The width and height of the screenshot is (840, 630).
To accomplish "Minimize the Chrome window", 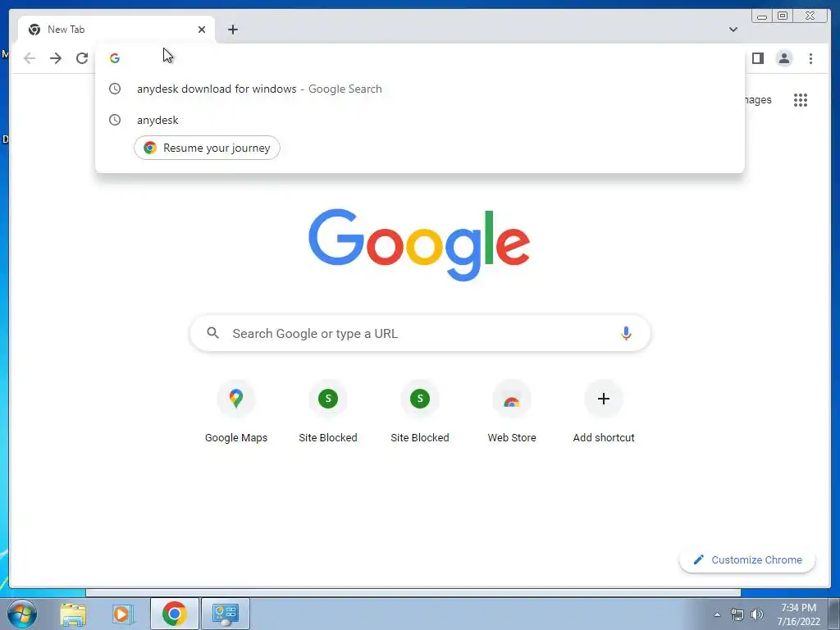I will [762, 16].
